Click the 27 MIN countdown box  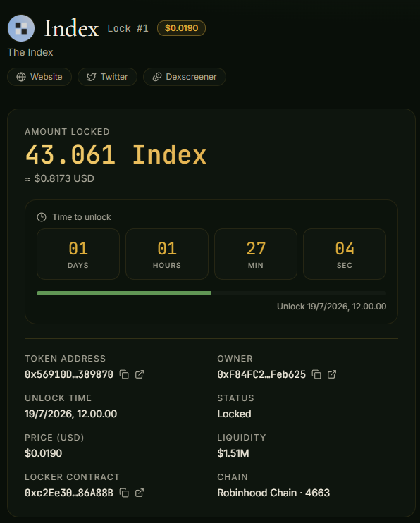pyautogui.click(x=256, y=254)
